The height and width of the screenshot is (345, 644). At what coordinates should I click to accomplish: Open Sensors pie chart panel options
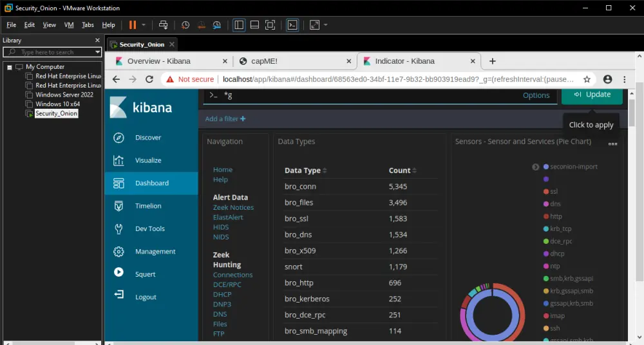613,144
